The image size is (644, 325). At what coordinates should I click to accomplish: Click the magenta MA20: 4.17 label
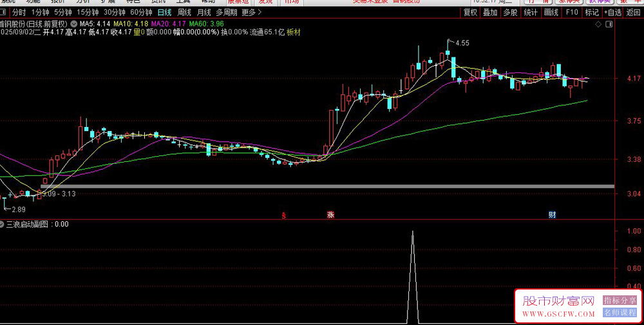click(x=168, y=24)
